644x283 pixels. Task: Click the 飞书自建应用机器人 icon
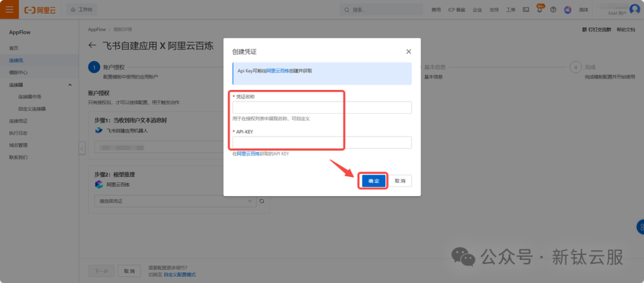point(98,130)
